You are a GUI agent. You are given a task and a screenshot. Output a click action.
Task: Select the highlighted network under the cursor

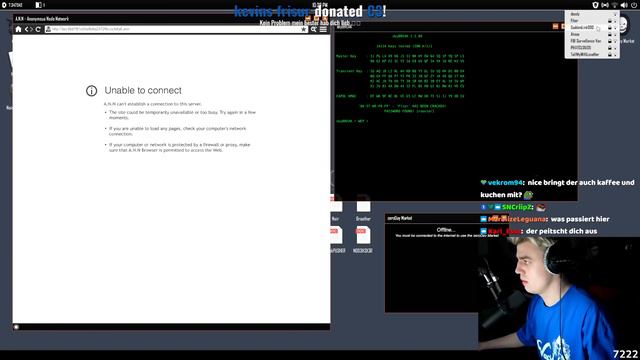coord(592,27)
